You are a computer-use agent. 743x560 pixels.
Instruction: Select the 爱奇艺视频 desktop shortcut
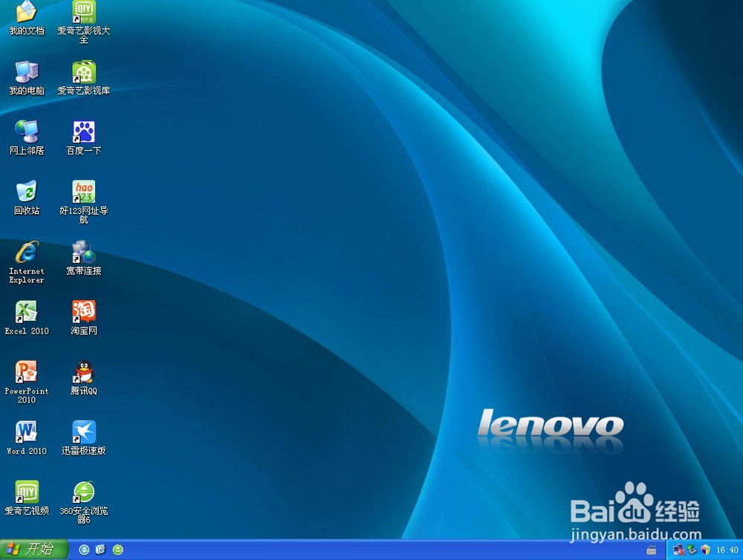coord(27,492)
